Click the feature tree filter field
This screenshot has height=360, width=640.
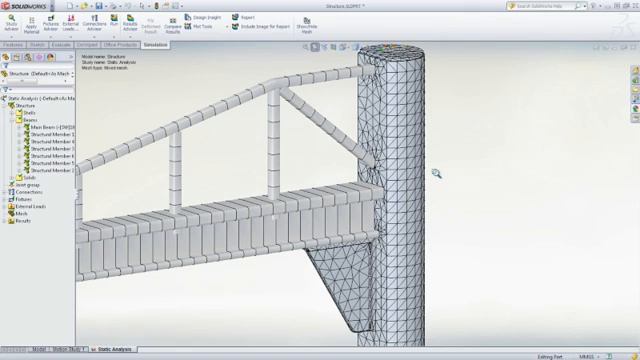pyautogui.click(x=38, y=65)
